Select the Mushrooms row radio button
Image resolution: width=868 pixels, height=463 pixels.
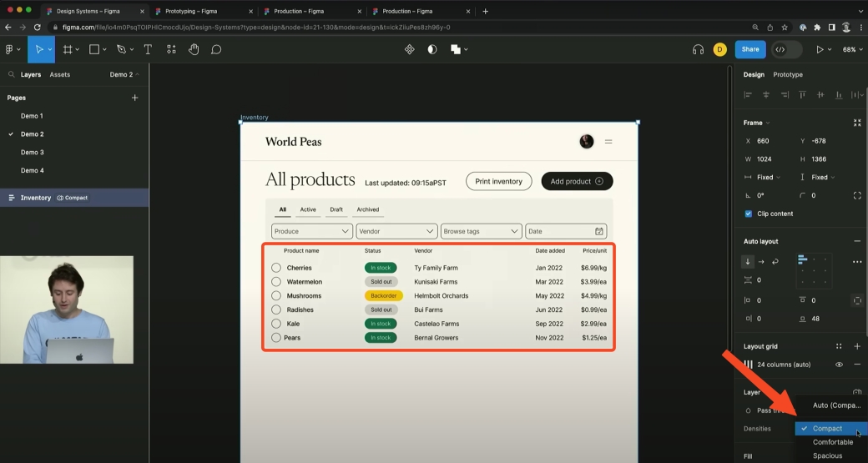276,296
